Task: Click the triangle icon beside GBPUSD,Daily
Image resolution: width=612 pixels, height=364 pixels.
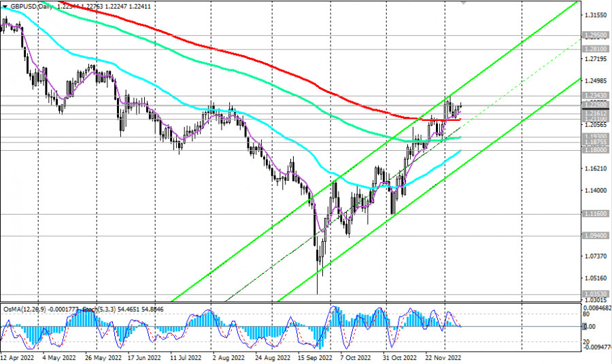Action: pos(5,6)
